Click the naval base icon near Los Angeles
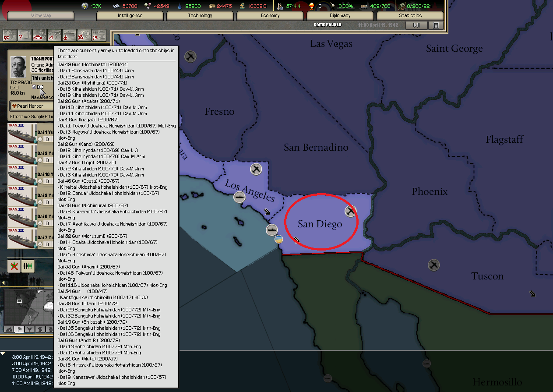Screen dimensions: 553x392 [239, 197]
